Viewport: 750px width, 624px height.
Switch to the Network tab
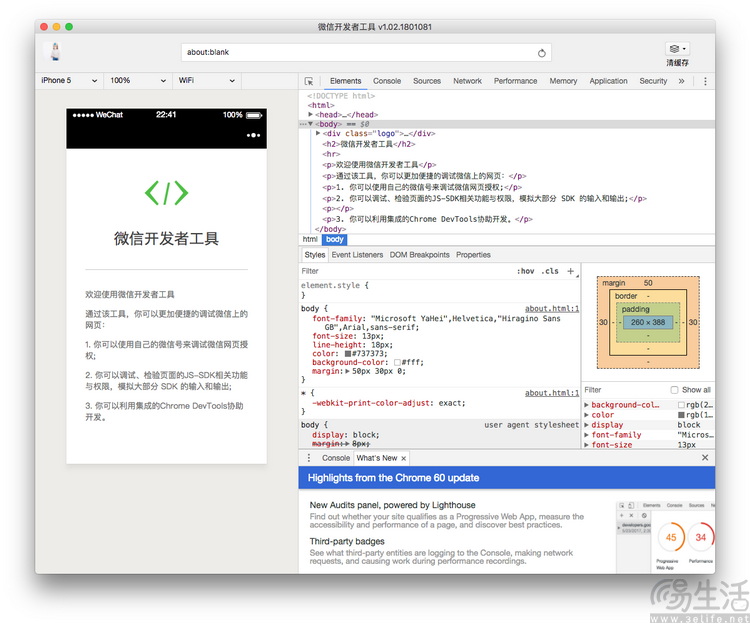click(x=467, y=81)
